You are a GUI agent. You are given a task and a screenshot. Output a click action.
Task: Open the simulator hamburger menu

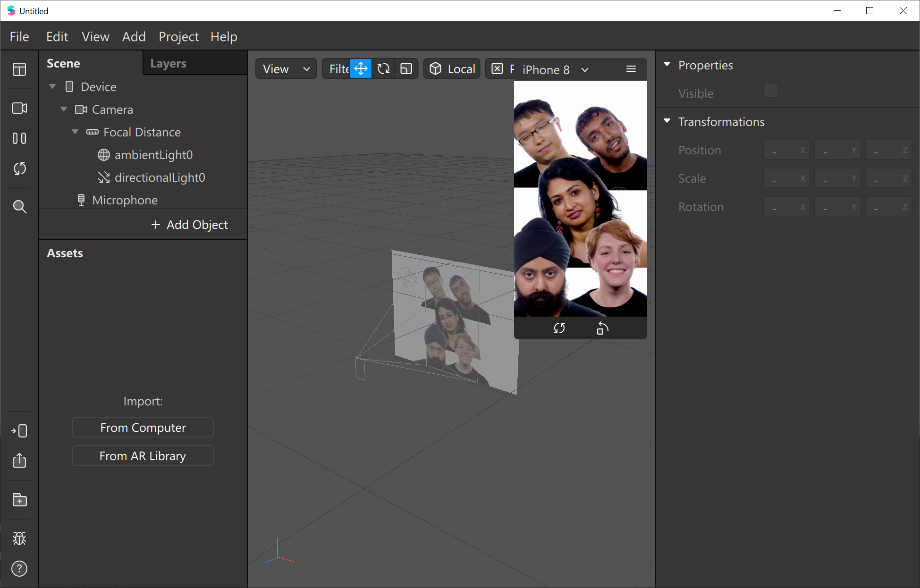pyautogui.click(x=631, y=69)
